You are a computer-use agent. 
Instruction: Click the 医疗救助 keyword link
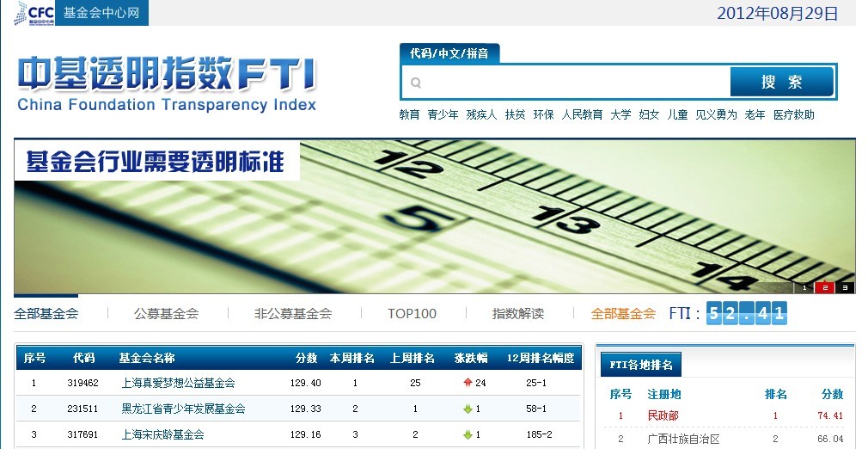tap(794, 114)
